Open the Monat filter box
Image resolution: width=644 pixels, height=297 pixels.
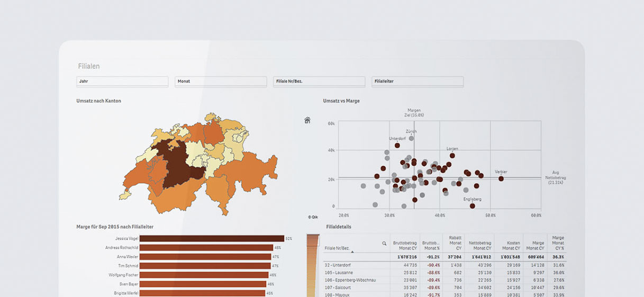point(221,82)
